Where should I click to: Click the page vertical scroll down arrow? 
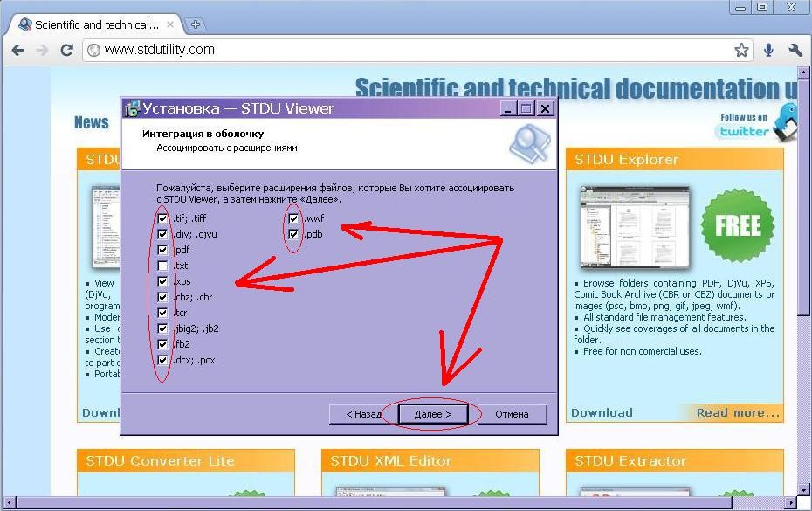(x=804, y=489)
